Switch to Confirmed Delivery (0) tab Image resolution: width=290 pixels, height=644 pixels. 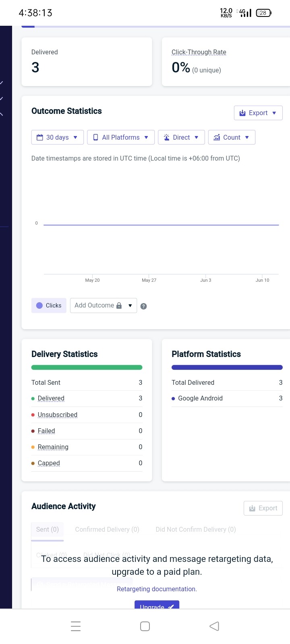coord(107,530)
